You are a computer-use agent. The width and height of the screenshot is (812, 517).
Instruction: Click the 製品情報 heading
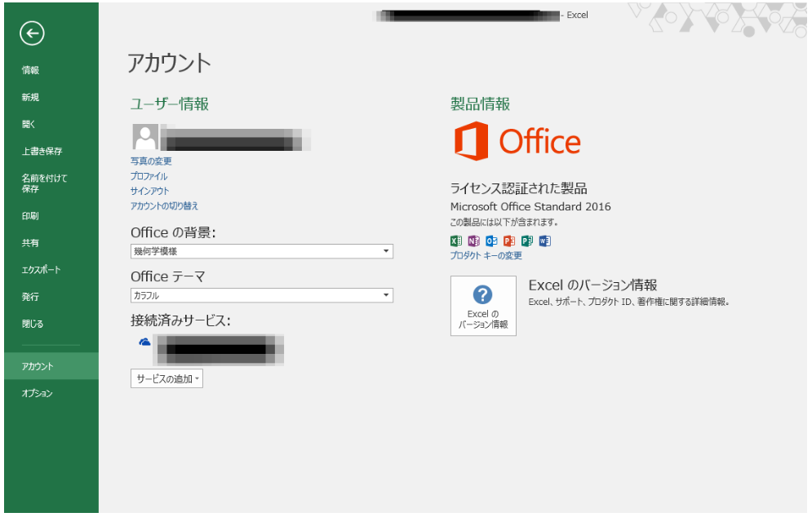480,104
